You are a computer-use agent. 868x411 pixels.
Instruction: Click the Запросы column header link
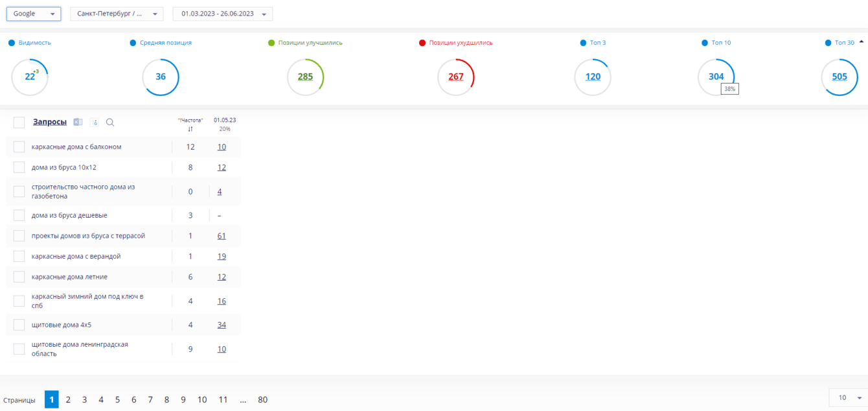(50, 122)
